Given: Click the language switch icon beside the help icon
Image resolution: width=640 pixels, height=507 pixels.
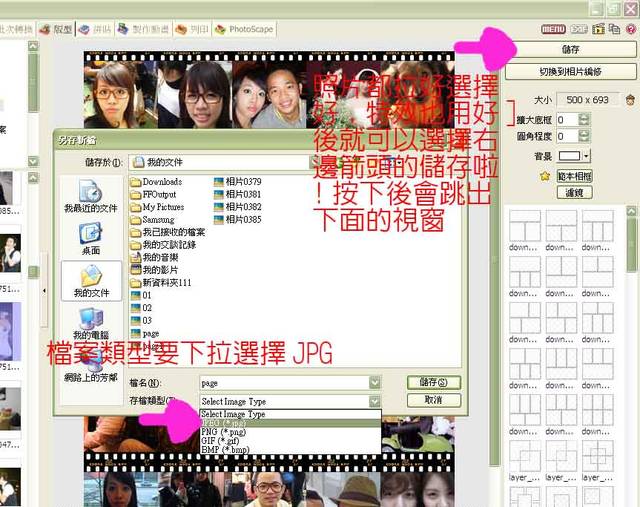Looking at the screenshot, I should coord(614,29).
